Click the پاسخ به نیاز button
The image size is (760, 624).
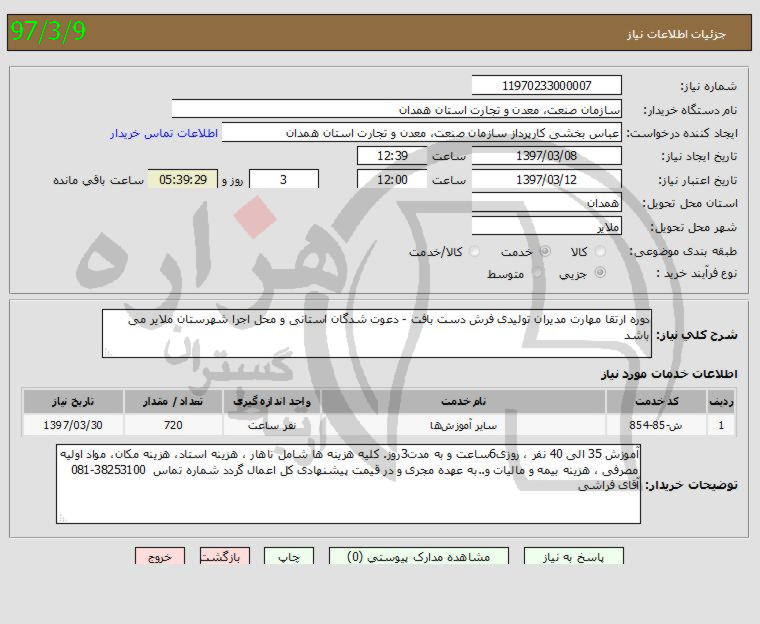coord(573,557)
